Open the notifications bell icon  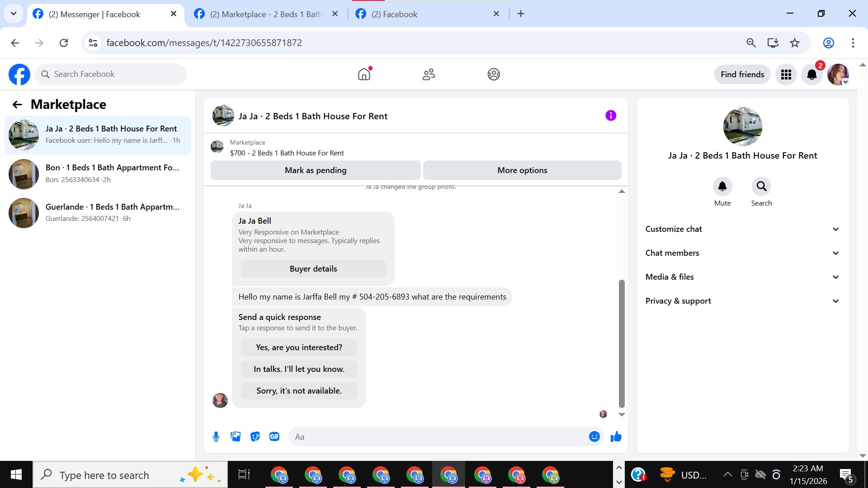(x=812, y=75)
